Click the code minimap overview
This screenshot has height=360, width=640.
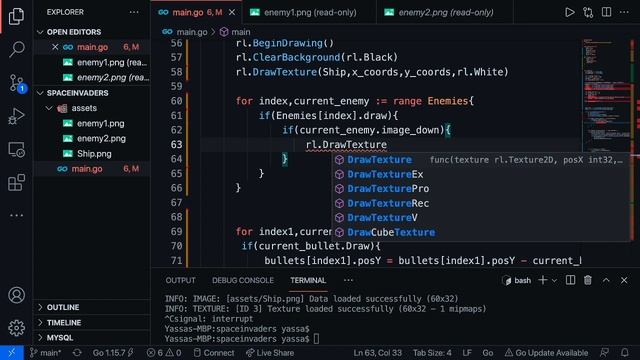tap(606, 95)
